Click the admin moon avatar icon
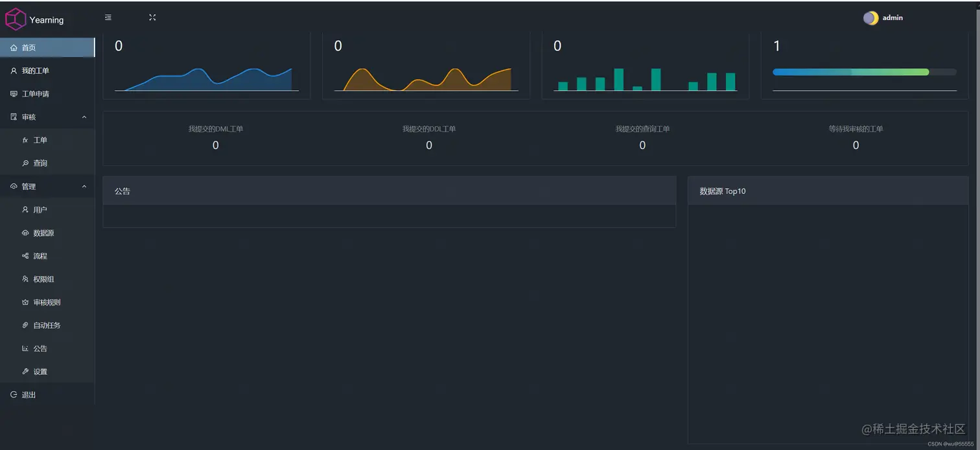980x450 pixels. tap(870, 18)
